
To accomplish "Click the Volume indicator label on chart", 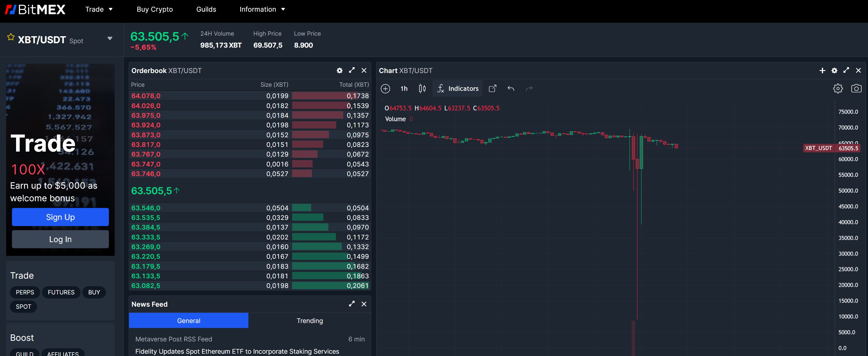I will click(x=395, y=119).
